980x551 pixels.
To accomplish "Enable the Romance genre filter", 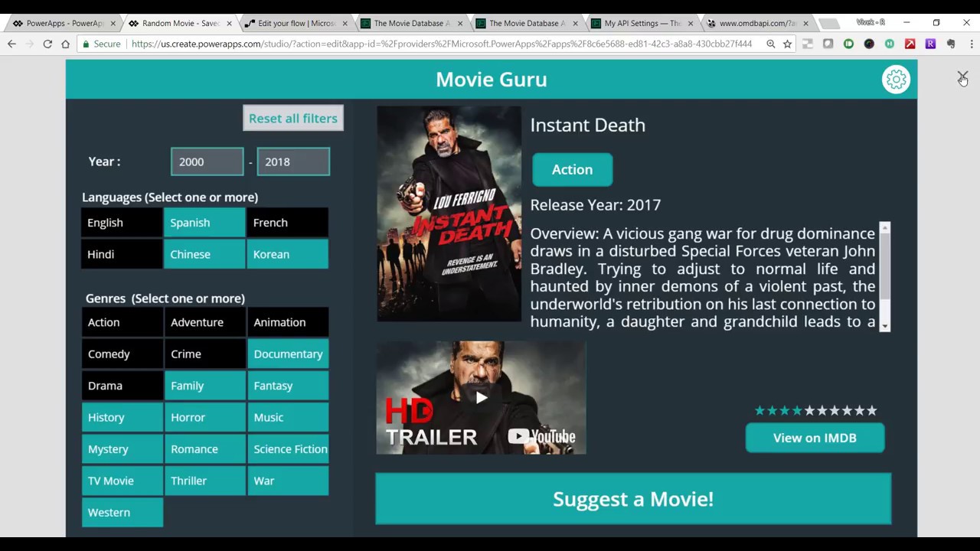I will 204,449.
